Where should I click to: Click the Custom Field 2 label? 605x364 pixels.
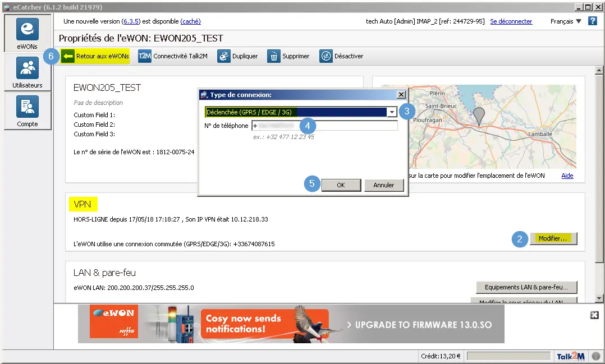94,125
